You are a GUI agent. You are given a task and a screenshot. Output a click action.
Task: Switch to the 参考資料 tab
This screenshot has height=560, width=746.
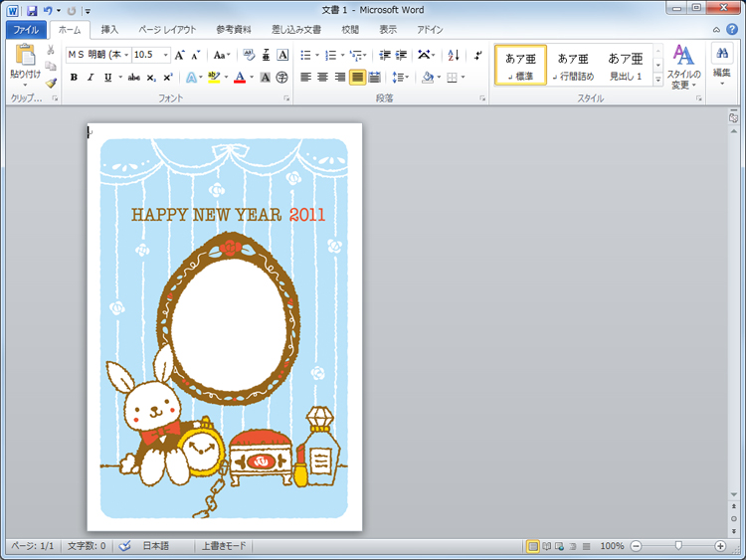(233, 30)
